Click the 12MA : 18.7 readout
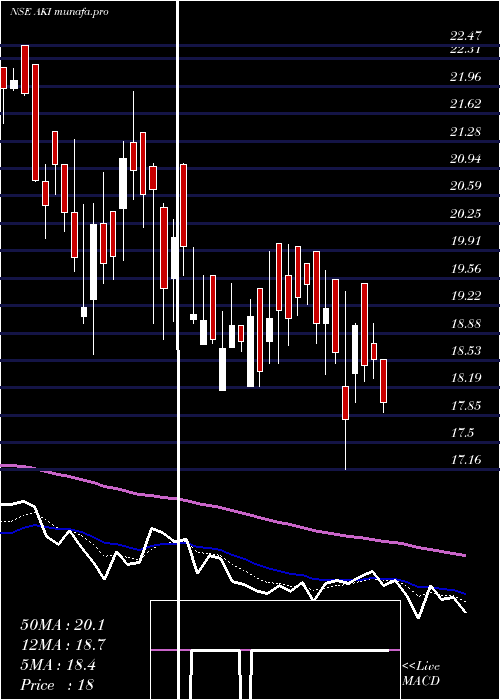 pos(62,645)
